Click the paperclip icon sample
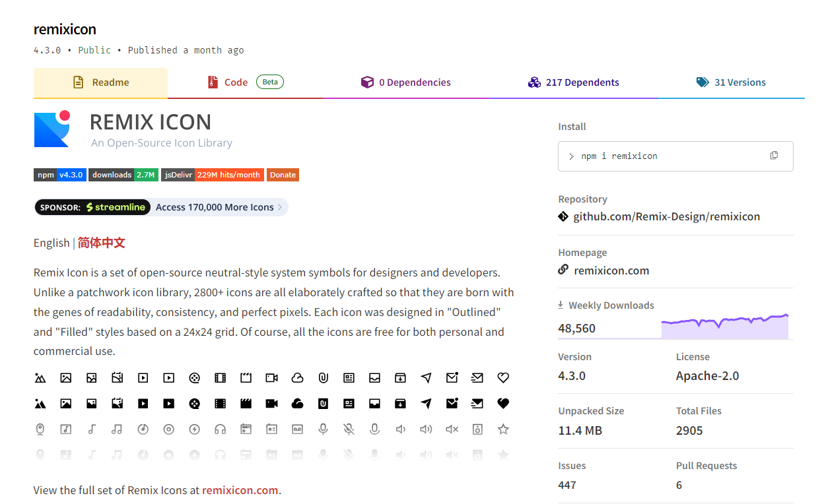This screenshot has height=504, width=824. click(323, 377)
